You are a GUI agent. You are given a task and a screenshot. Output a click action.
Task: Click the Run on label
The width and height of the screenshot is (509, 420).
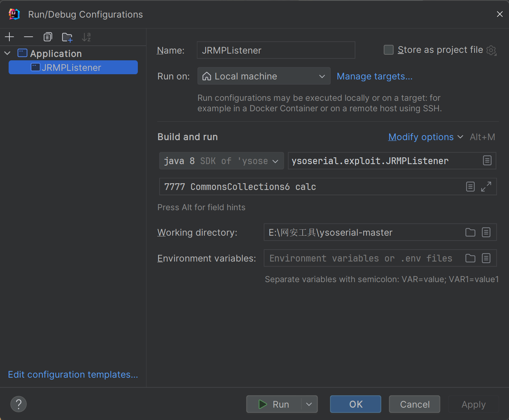[173, 76]
